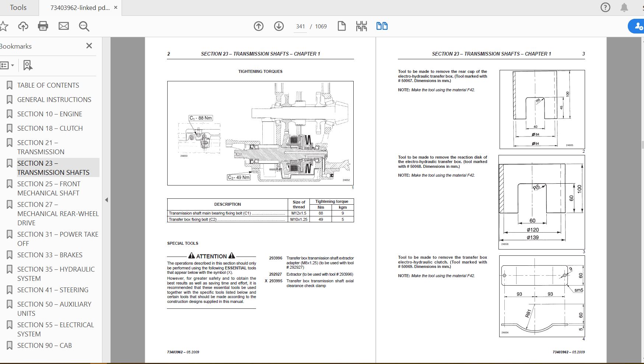Open TABLE OF CONTENTS bookmark
Viewport: 644px width, 364px height.
click(48, 85)
